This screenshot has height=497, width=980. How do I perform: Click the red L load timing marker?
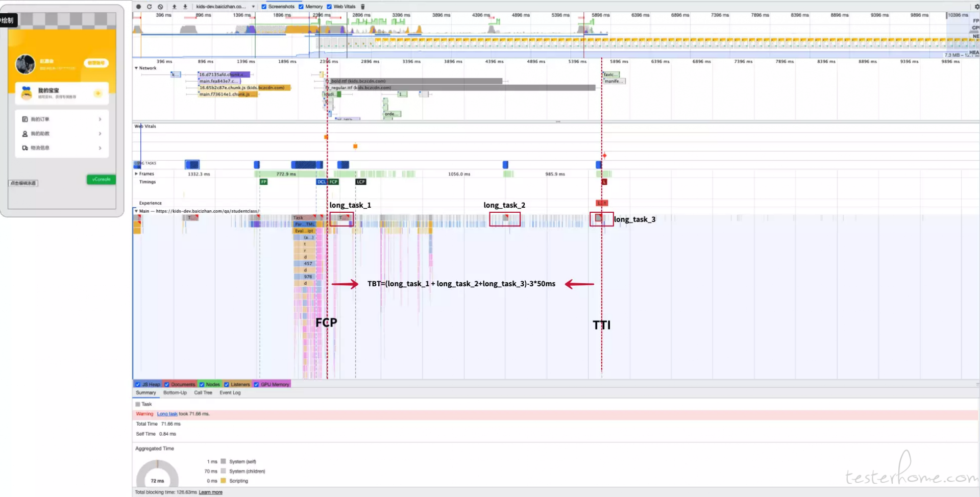604,182
